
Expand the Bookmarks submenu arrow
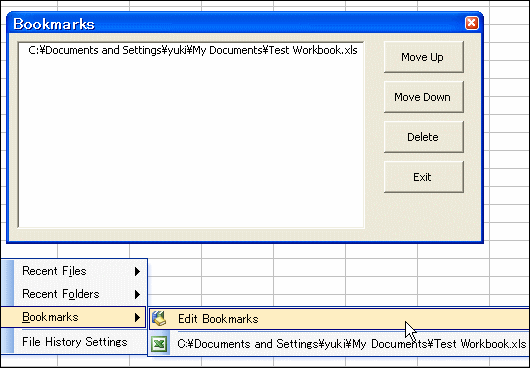(x=137, y=317)
